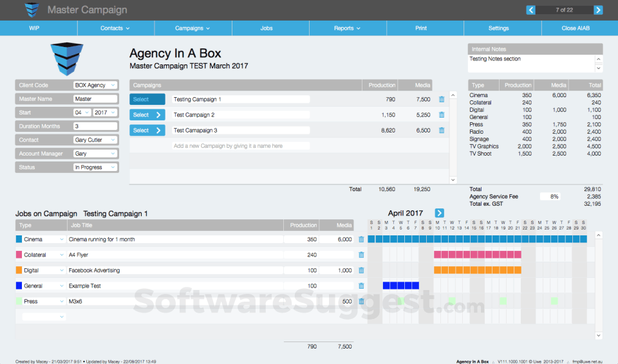Click the General blue timeline bar
618x364 pixels.
[401, 286]
